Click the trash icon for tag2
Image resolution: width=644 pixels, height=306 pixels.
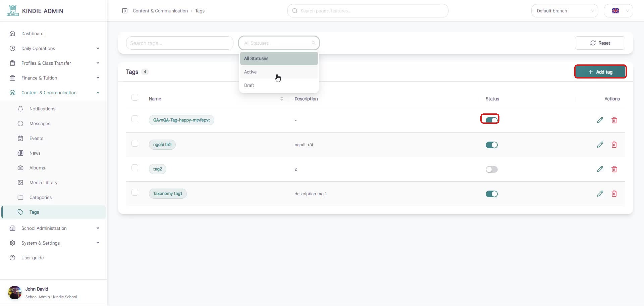pyautogui.click(x=614, y=169)
